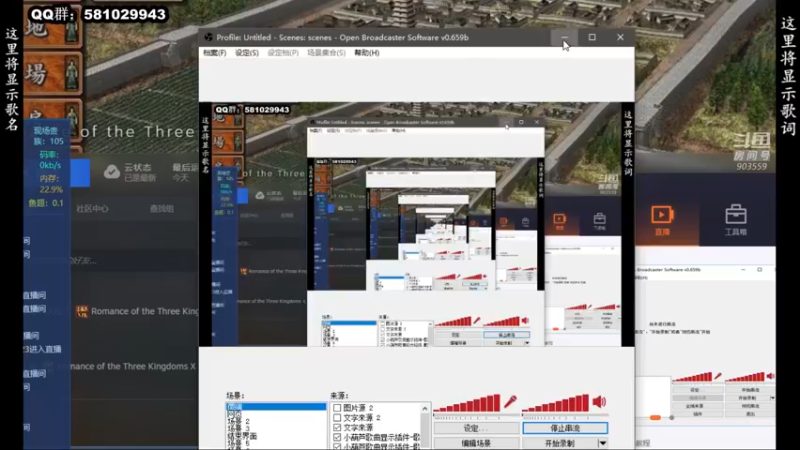This screenshot has height=450, width=800.
Task: Click the 码率 0kb/s overlay stat
Action: click(49, 160)
